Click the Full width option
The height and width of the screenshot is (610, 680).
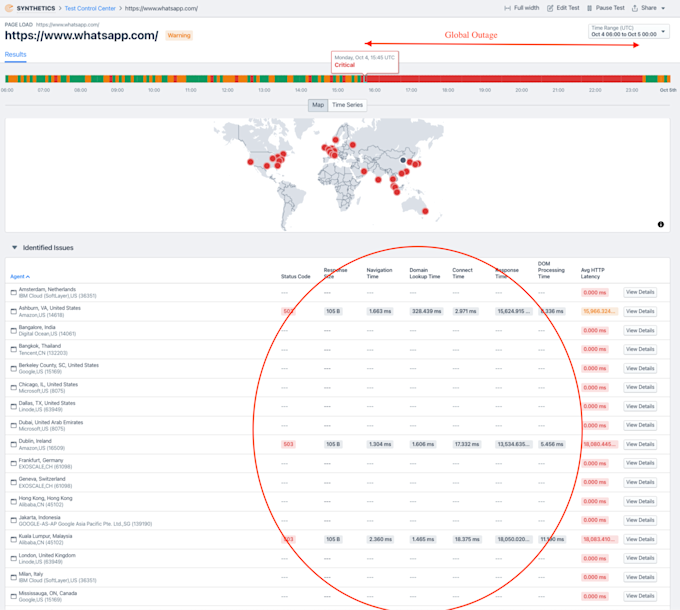[522, 8]
